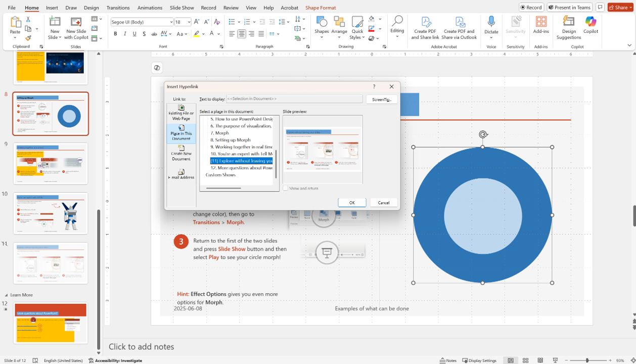Click Create PDF and Share link
The image size is (636, 364).
[x=425, y=28]
